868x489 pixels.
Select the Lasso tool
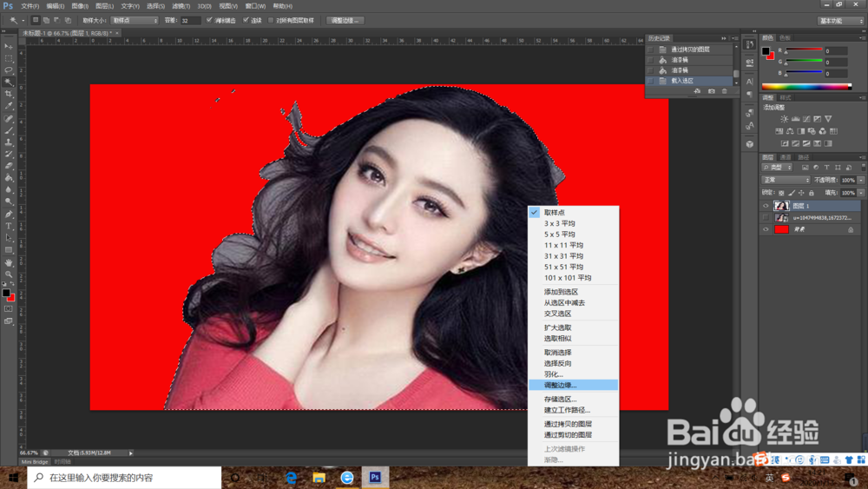[x=9, y=70]
